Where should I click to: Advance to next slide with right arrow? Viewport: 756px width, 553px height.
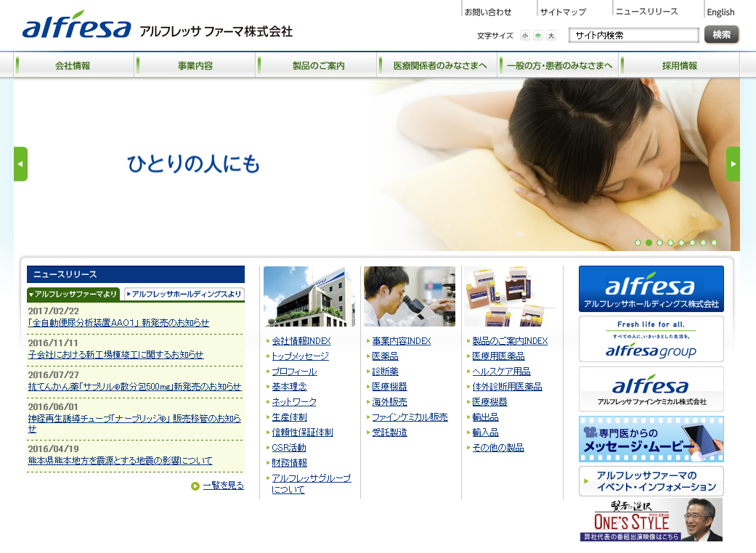pos(733,164)
